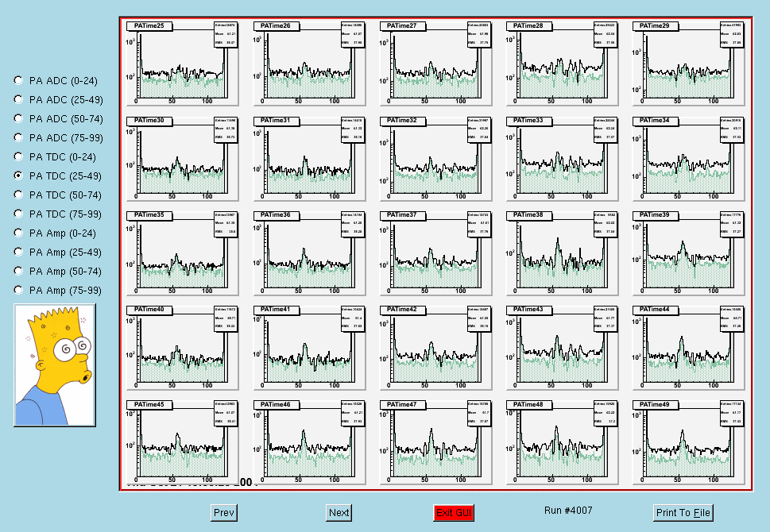Click the Prev button
This screenshot has height=532, width=770.
(224, 512)
